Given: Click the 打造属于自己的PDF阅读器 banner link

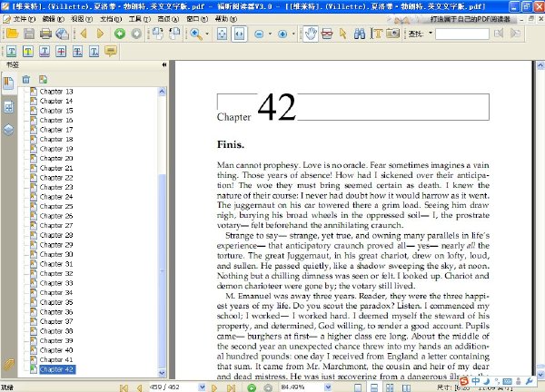Looking at the screenshot, I should click(470, 19).
